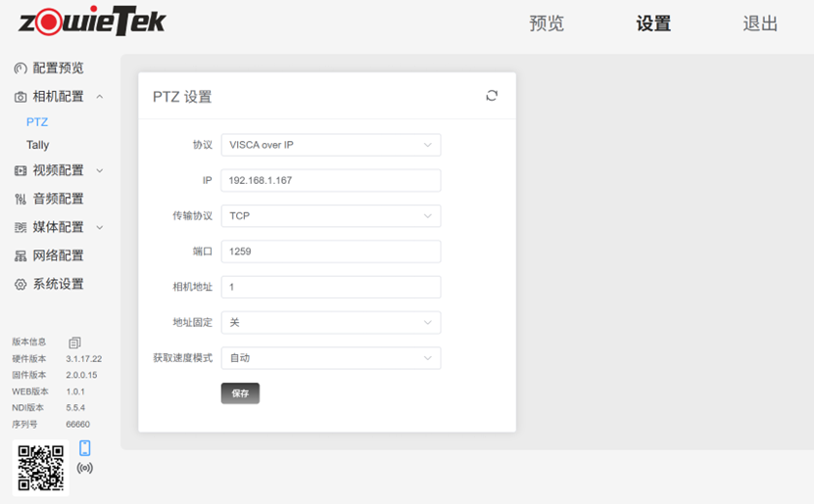Switch to the 预览 tab in top navigation

(x=547, y=23)
